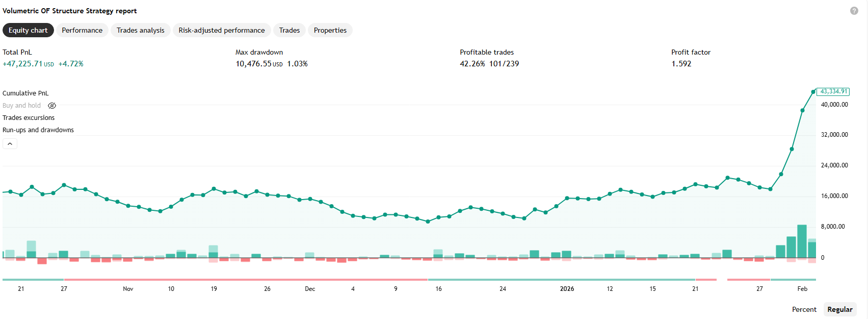Click the Nov date label on the time axis

tap(128, 289)
